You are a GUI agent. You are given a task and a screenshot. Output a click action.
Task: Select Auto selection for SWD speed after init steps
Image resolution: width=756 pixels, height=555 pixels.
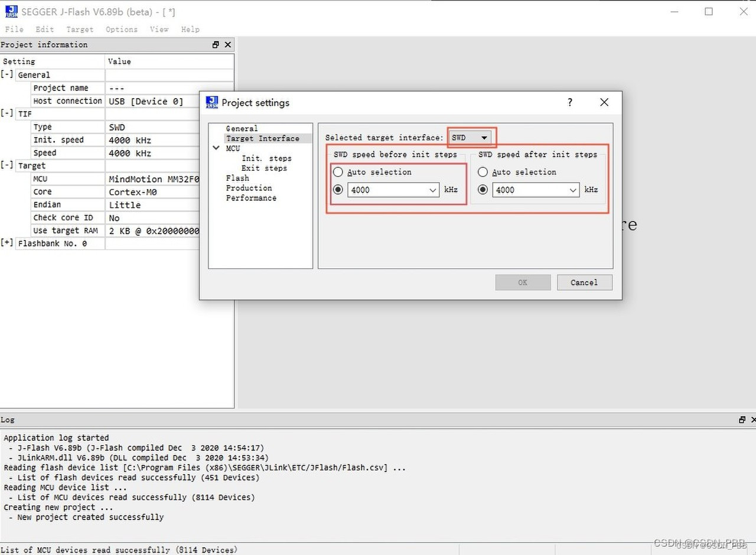[483, 172]
